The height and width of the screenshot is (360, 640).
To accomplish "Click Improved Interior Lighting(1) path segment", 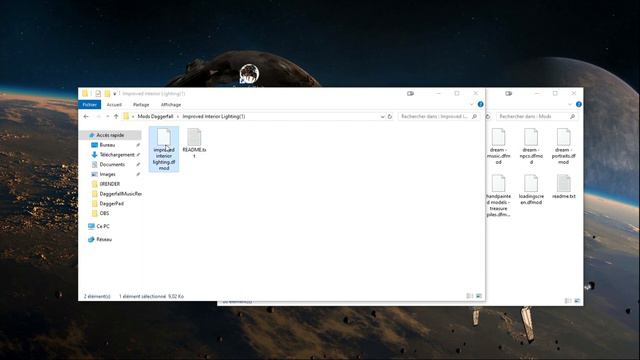I will pos(213,117).
